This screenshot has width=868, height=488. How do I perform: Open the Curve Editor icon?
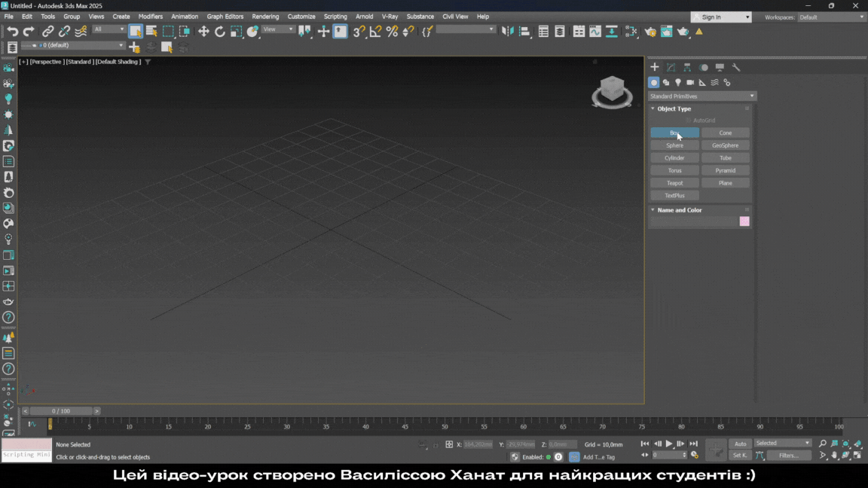[x=595, y=32]
